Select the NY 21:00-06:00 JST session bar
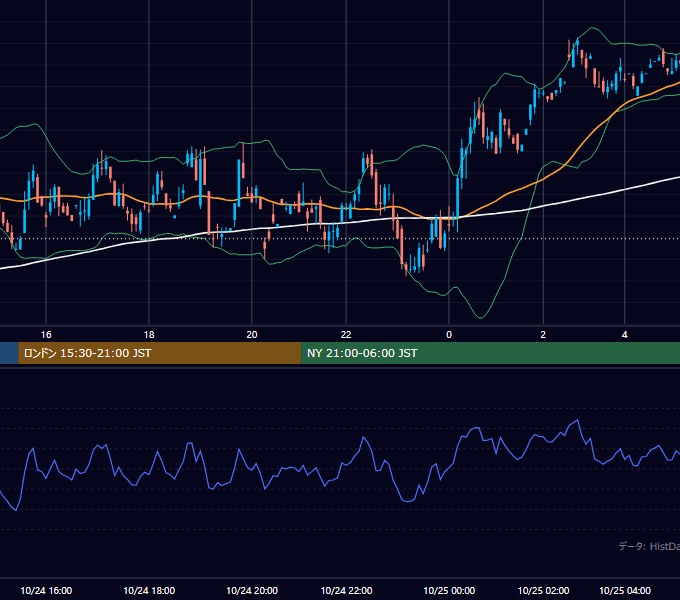The image size is (680, 600). 490,353
